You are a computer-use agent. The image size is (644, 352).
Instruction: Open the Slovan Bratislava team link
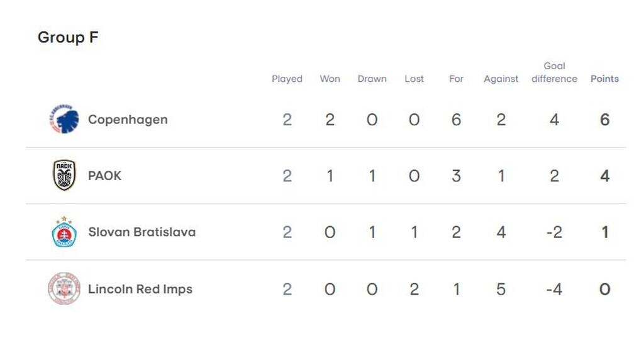point(142,232)
